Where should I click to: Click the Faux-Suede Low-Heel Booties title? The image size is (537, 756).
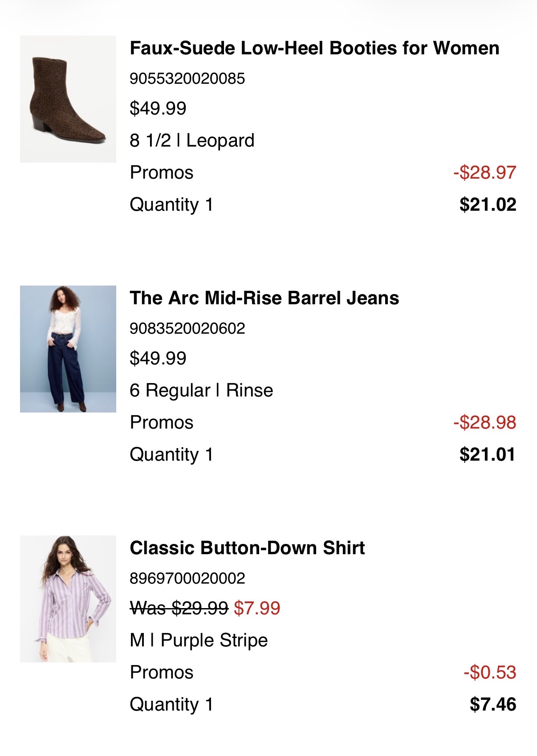[314, 48]
